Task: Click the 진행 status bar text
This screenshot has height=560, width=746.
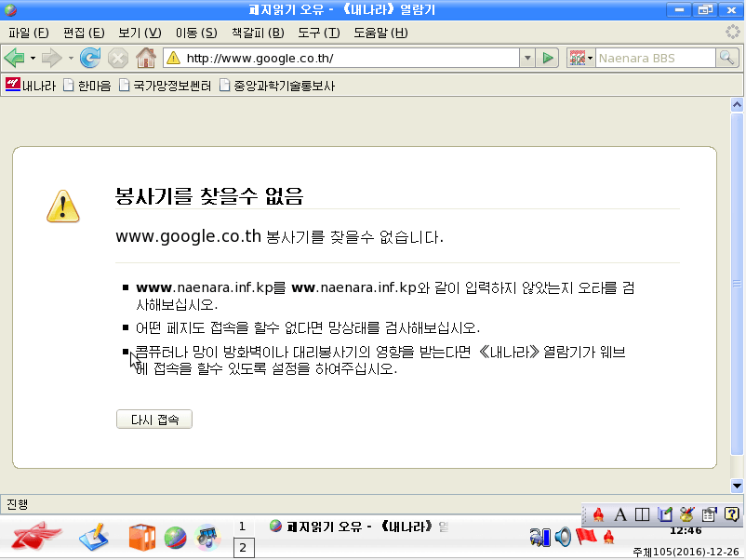Action: pyautogui.click(x=17, y=504)
